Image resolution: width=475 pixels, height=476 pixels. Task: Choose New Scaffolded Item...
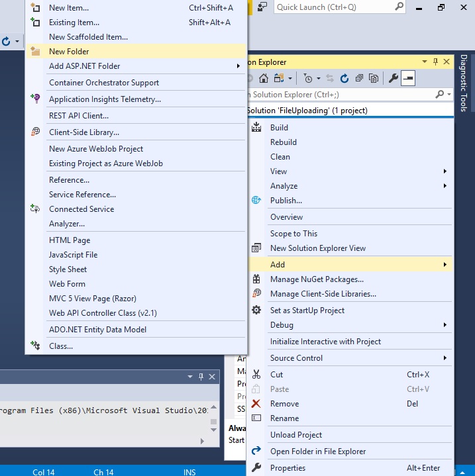tap(136, 37)
